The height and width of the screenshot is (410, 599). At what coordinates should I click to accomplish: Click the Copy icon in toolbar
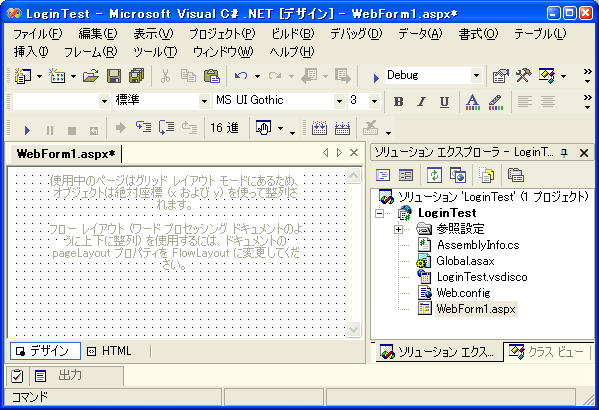(188, 76)
